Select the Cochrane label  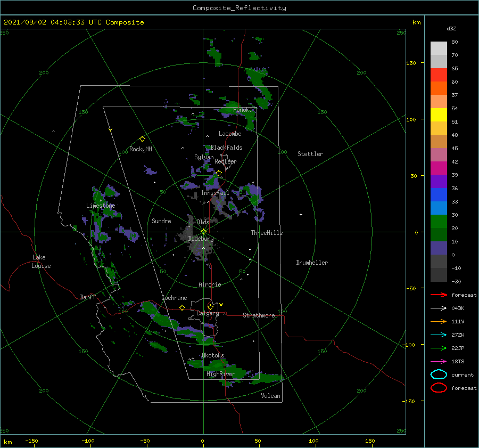point(174,298)
